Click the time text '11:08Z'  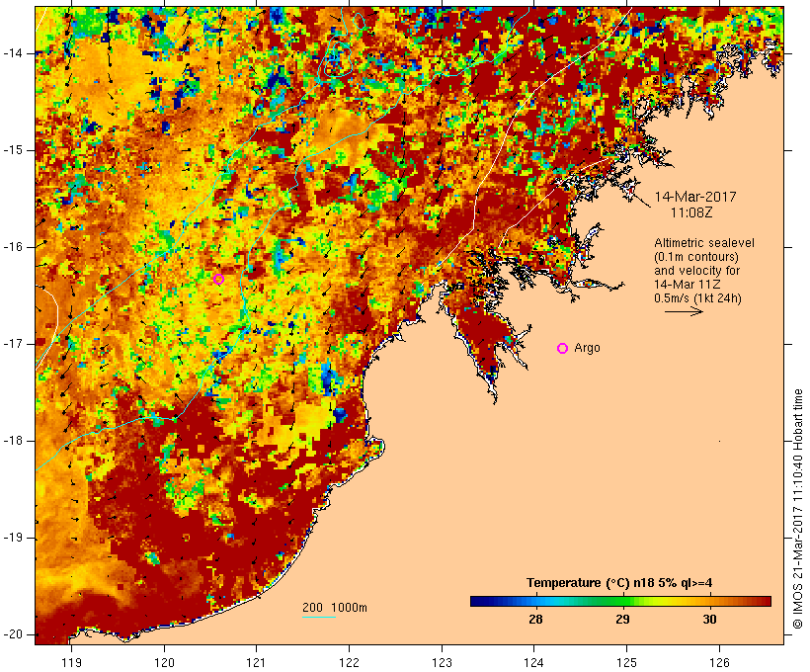pos(691,212)
